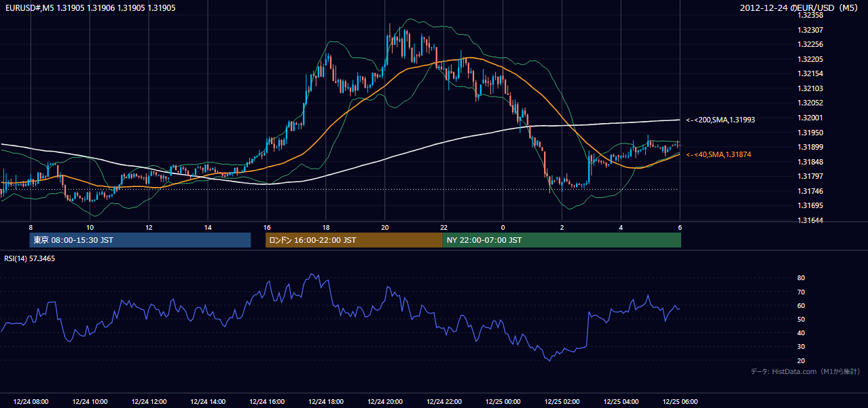
Task: Click hour label 0 below price chart
Action: point(503,227)
